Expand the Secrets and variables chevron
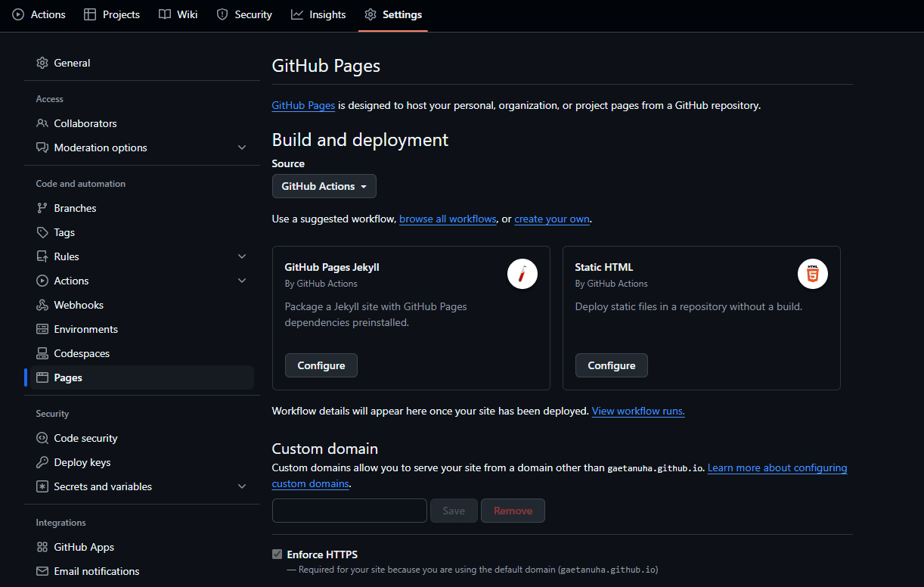 click(x=242, y=486)
